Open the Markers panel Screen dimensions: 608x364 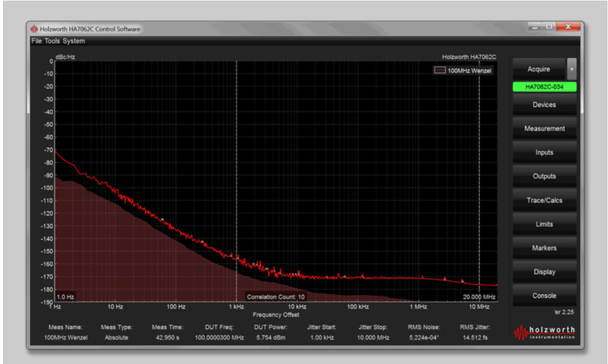(x=545, y=248)
